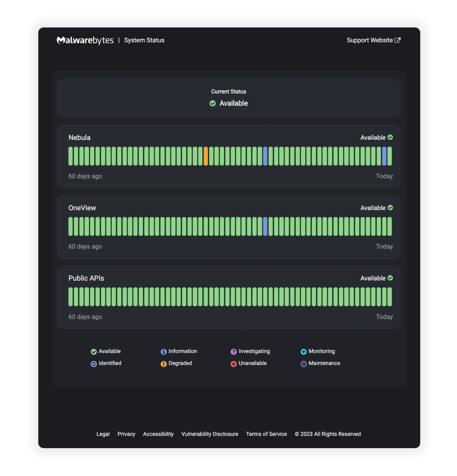Click the first green bar in OneView timeline

coord(71,227)
